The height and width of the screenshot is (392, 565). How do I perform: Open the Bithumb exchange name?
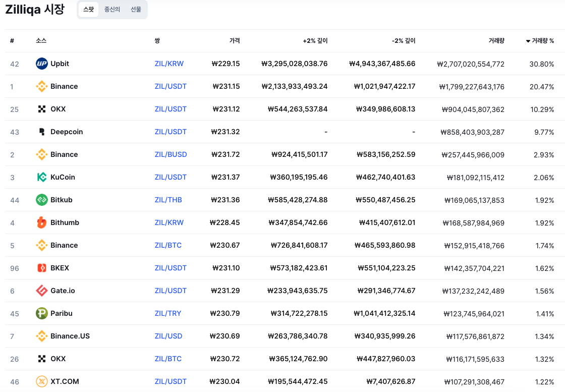click(65, 222)
